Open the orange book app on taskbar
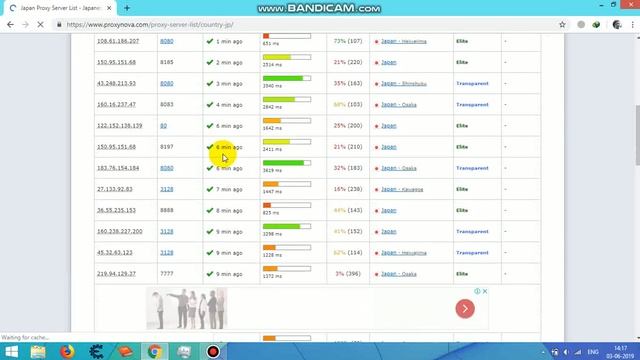Viewport: 640px width, 360px height. [x=125, y=351]
